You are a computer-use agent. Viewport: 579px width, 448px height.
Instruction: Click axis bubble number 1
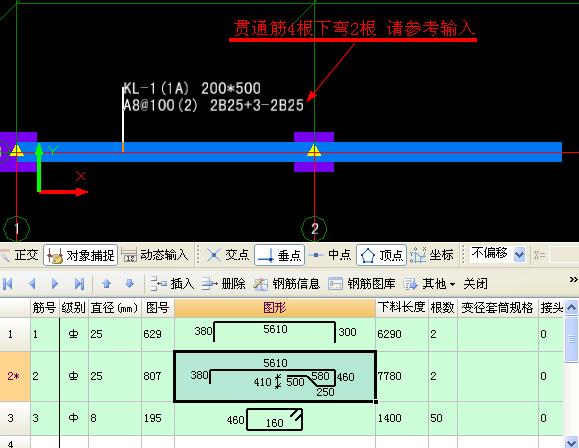pos(16,229)
